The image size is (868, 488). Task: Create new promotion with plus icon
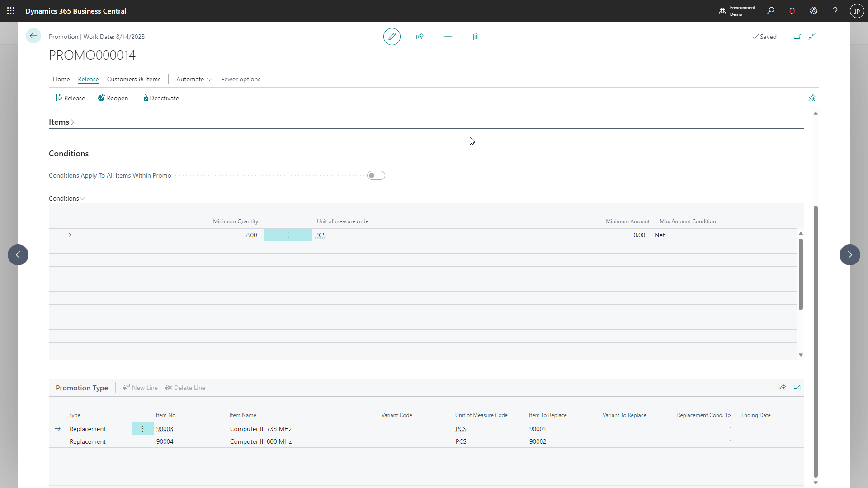[448, 37]
